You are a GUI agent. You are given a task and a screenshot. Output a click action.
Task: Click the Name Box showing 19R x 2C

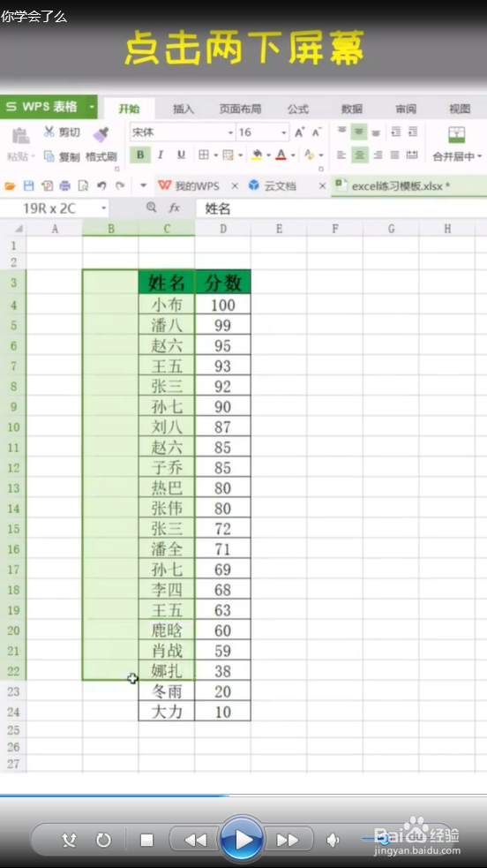49,208
